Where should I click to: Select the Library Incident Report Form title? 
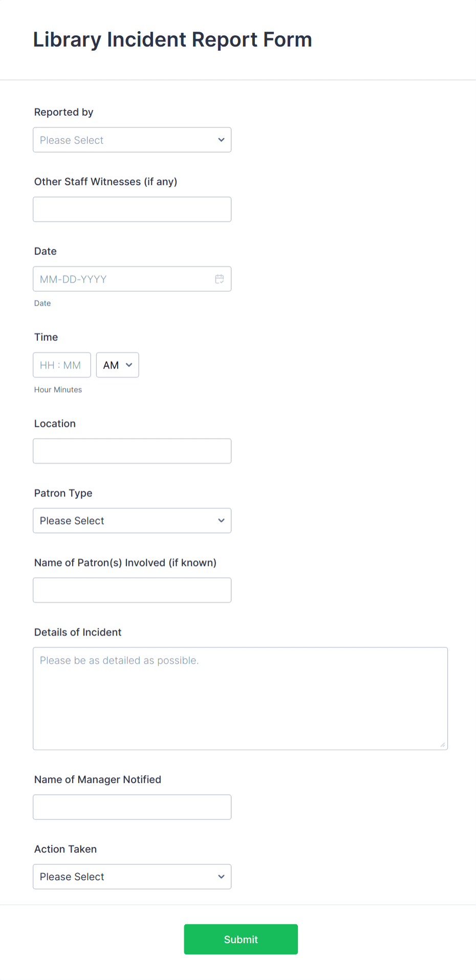pos(173,39)
